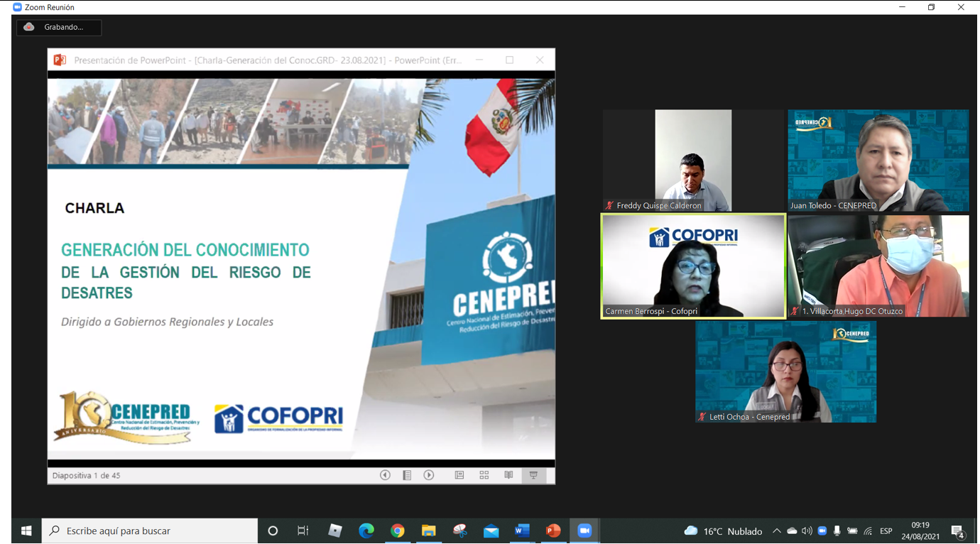Open volume control in system tray

click(x=807, y=531)
